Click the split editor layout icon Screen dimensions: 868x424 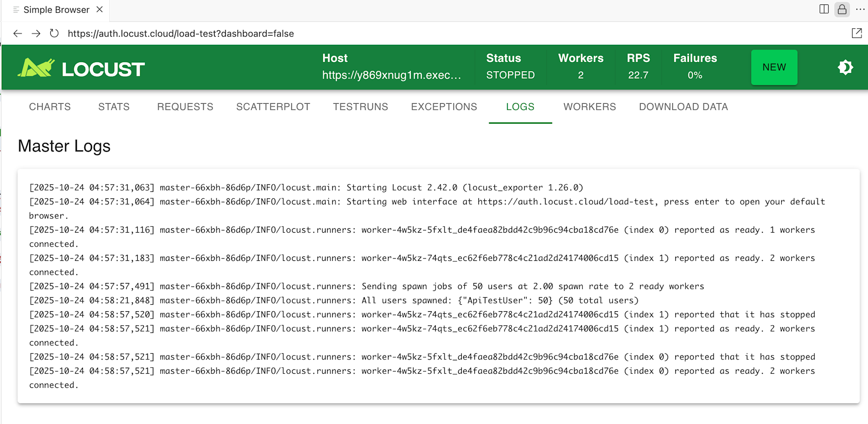tap(824, 9)
